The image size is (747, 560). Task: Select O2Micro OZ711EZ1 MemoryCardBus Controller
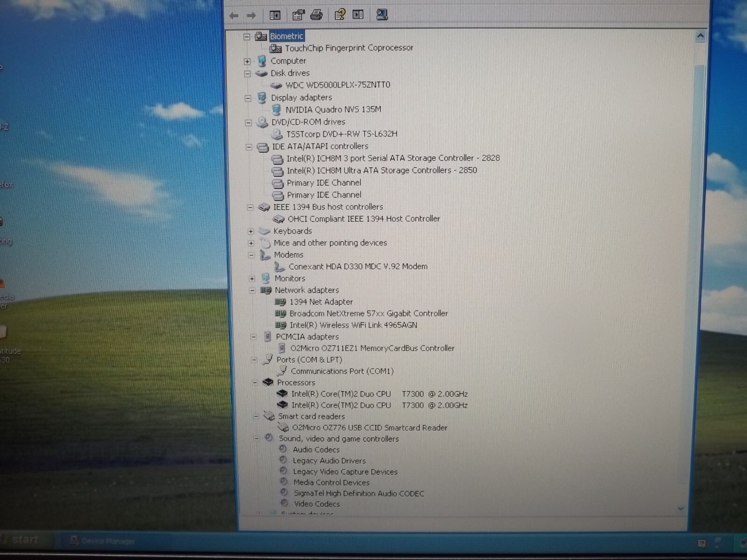[x=373, y=348]
